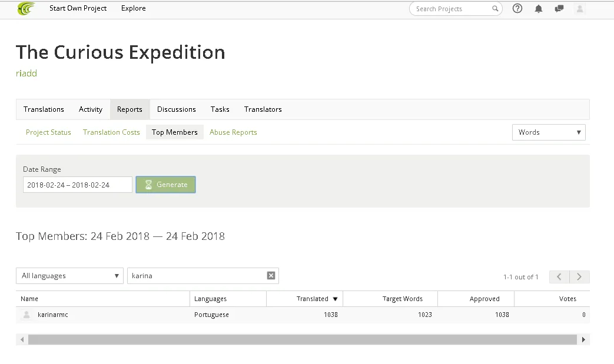
Task: Click the horizontal table scrollbar
Action: (303, 340)
